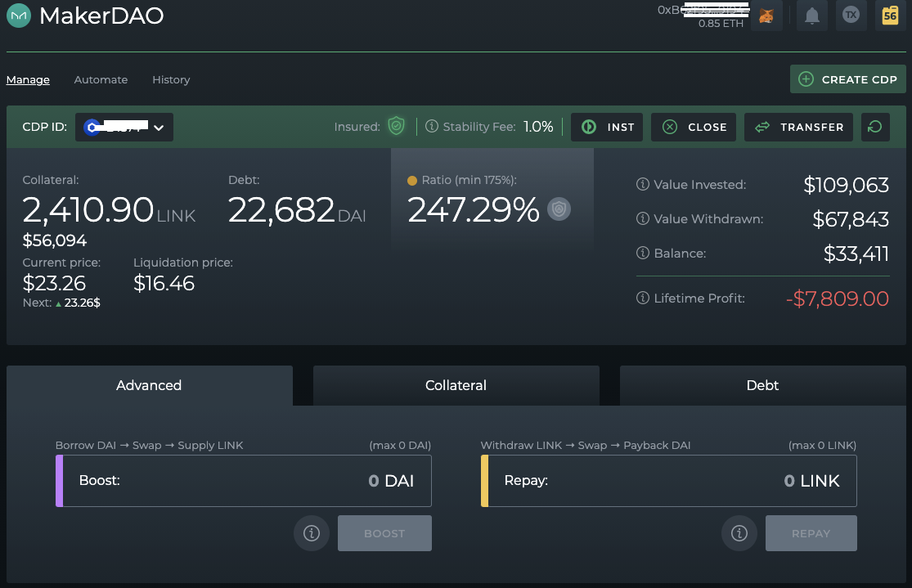Viewport: 912px width, 588px height.
Task: Switch to the Manage tab
Action: 28,79
